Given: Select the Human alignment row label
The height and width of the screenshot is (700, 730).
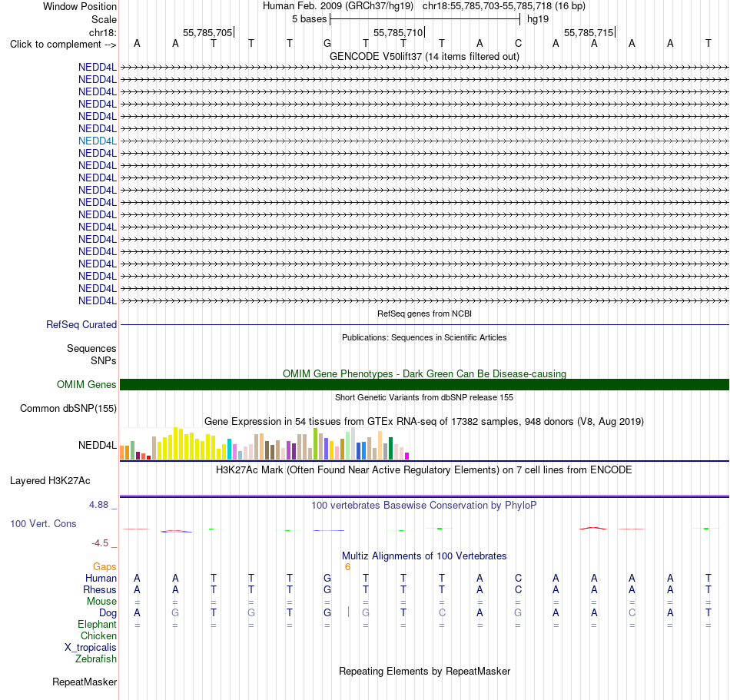Looking at the screenshot, I should (101, 578).
